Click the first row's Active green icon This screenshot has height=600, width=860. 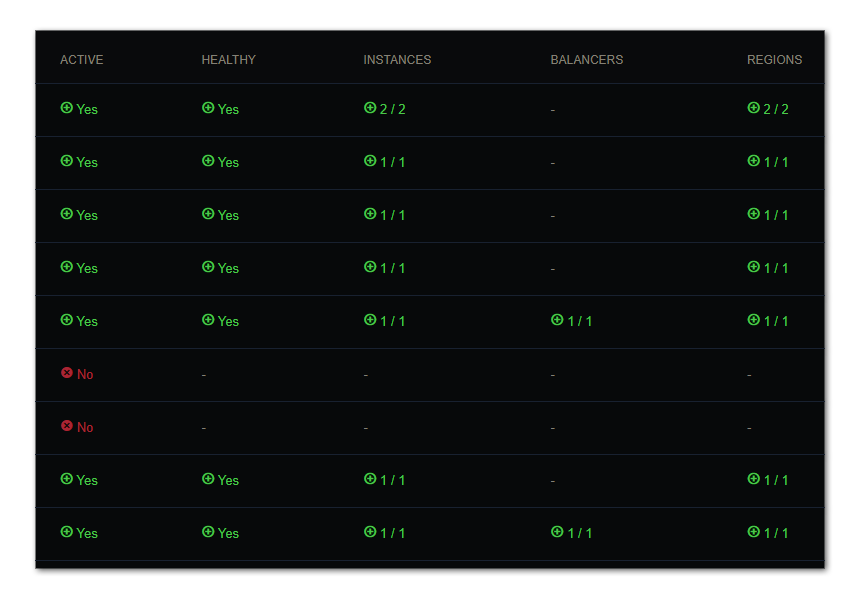pyautogui.click(x=67, y=108)
